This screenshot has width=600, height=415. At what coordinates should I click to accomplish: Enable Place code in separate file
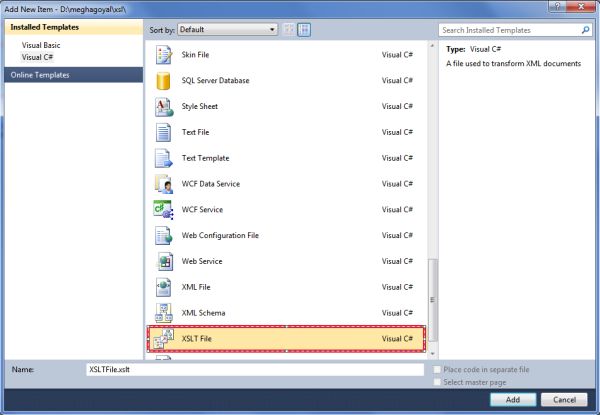coord(437,369)
